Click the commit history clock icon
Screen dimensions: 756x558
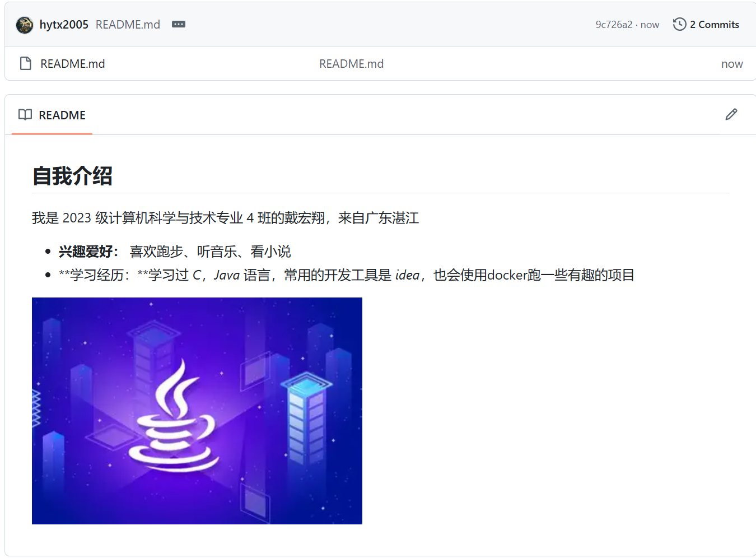pos(679,24)
